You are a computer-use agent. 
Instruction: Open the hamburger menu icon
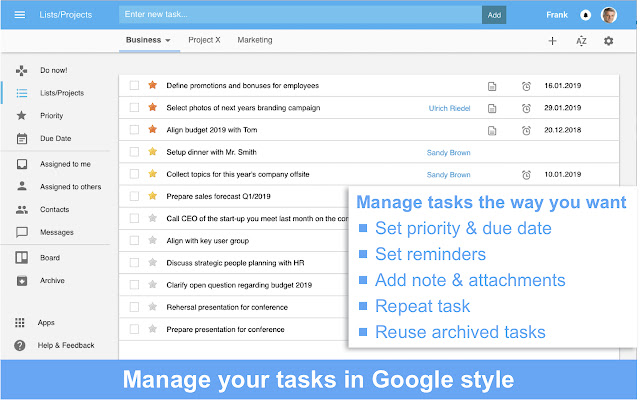20,15
